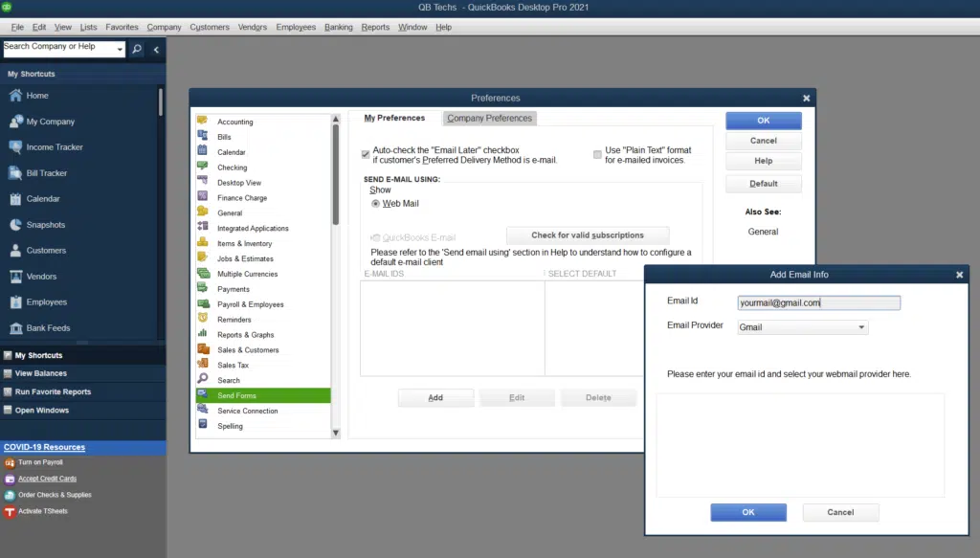Select Finance Charge preferences icon
The width and height of the screenshot is (980, 558).
pos(203,196)
